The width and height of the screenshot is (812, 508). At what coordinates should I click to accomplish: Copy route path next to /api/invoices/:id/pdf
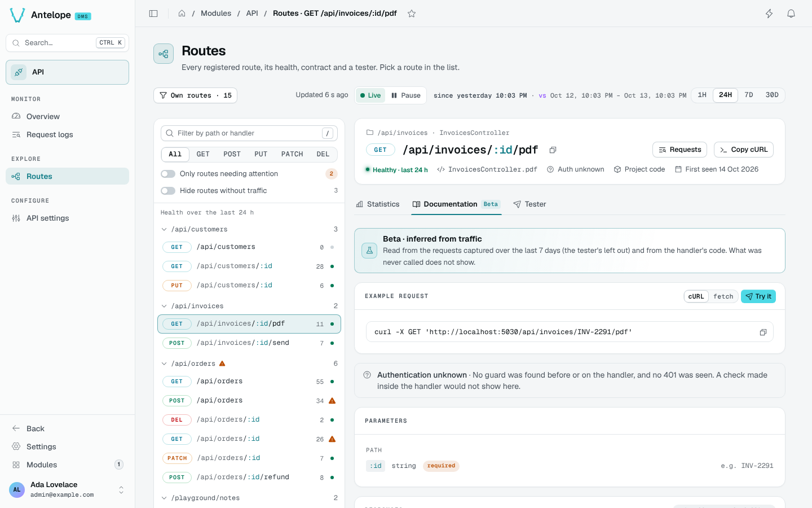(553, 150)
